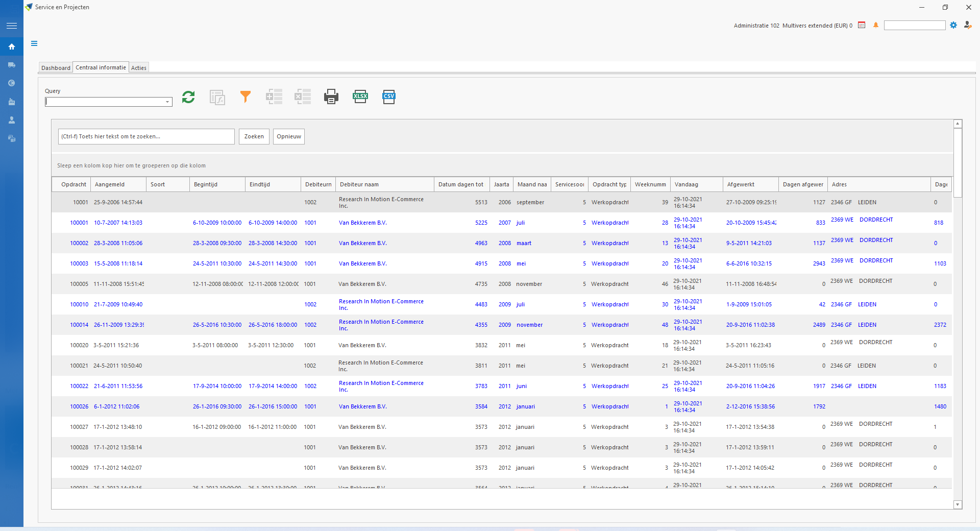The width and height of the screenshot is (980, 531).
Task: Toggle the blue hamburger menu above the tabs
Action: click(x=34, y=43)
